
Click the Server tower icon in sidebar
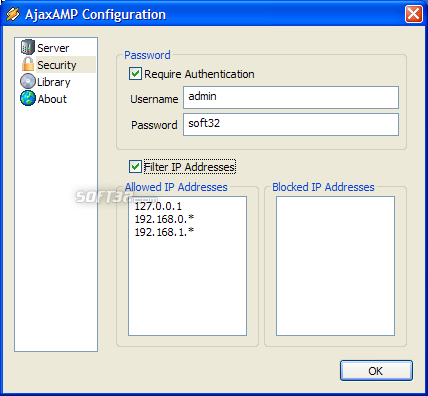[x=28, y=47]
